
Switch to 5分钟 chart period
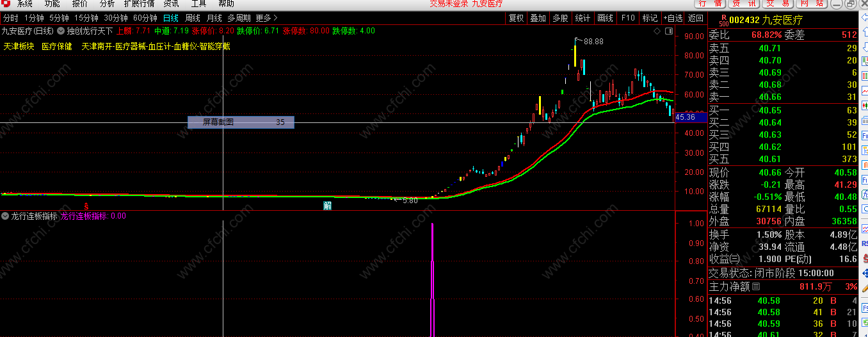tap(59, 18)
